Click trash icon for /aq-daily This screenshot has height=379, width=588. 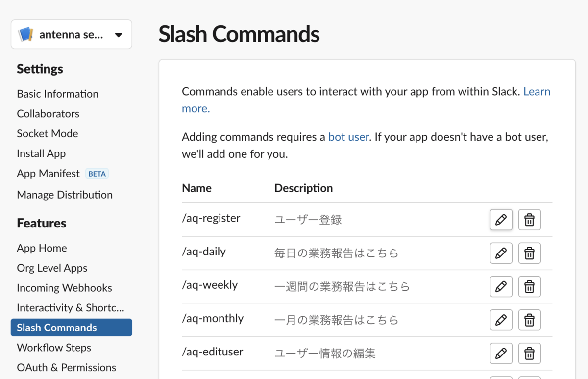[529, 253]
